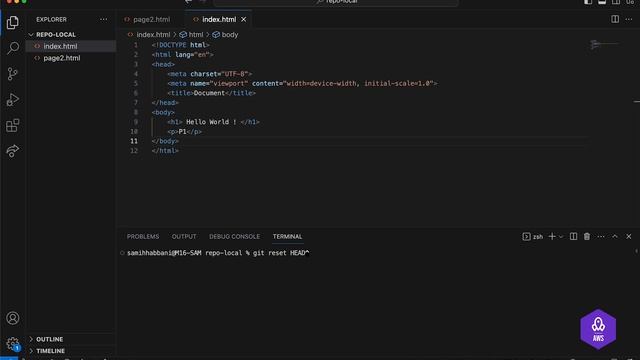Click the closing html tag on line 12
The image size is (640, 360).
tap(165, 151)
